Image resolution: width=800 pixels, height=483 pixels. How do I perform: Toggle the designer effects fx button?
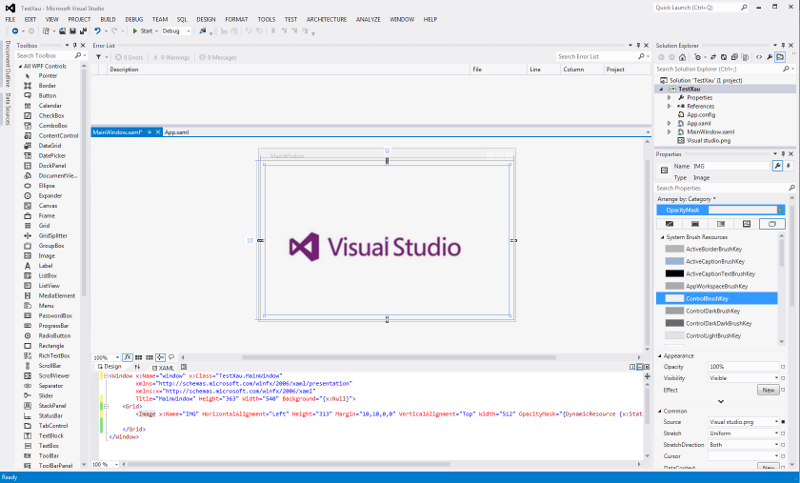(128, 358)
